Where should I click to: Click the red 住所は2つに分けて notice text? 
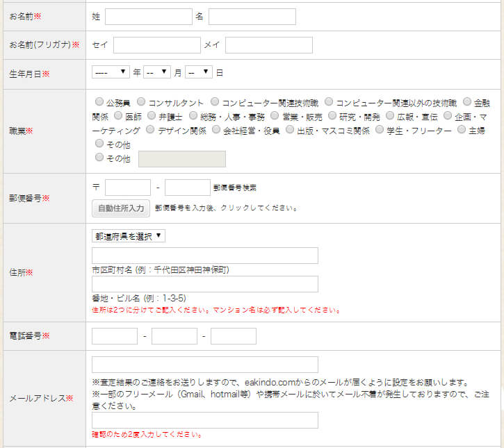pyautogui.click(x=216, y=310)
